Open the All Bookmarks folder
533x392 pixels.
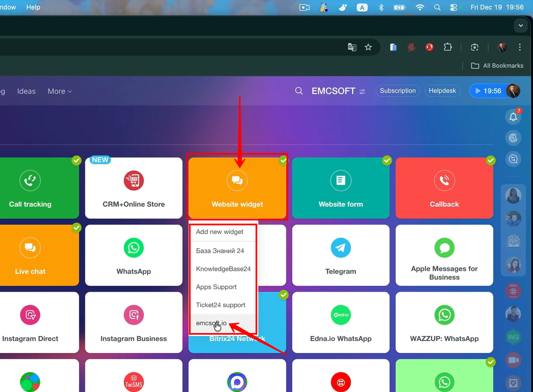click(x=497, y=66)
